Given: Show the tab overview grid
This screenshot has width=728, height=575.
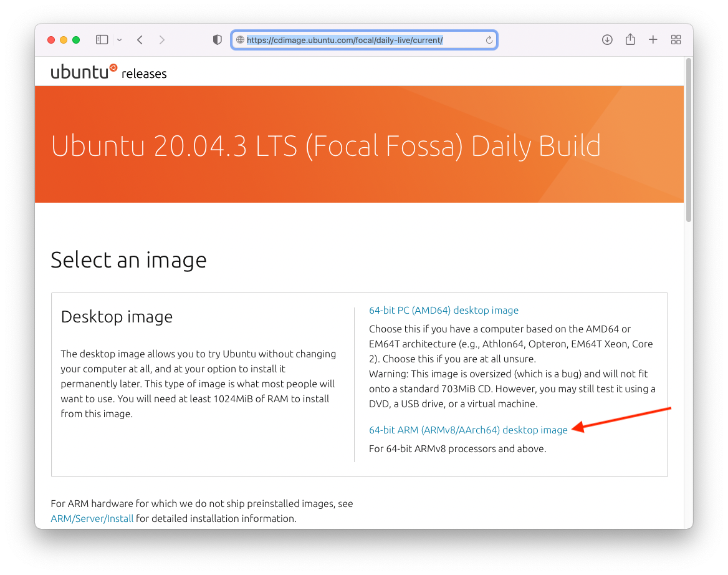Looking at the screenshot, I should 676,40.
